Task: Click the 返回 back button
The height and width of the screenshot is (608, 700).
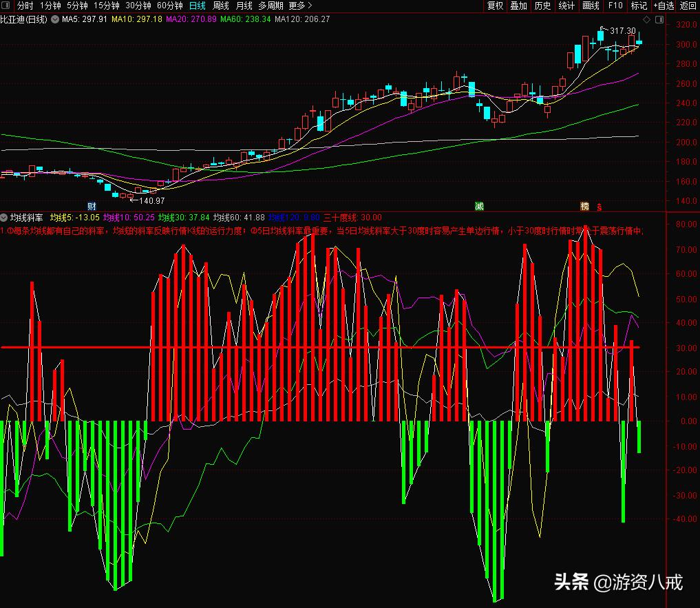Action: pyautogui.click(x=688, y=6)
